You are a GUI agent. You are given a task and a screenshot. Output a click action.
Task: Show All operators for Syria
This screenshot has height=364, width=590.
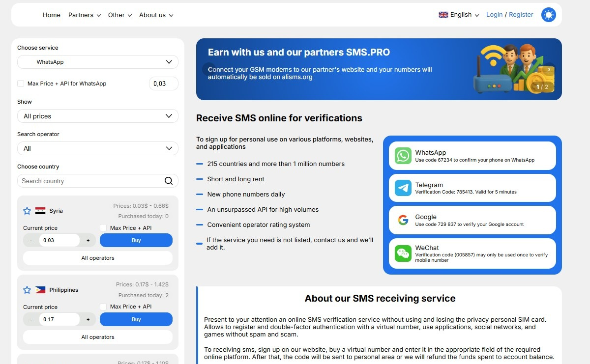[98, 258]
